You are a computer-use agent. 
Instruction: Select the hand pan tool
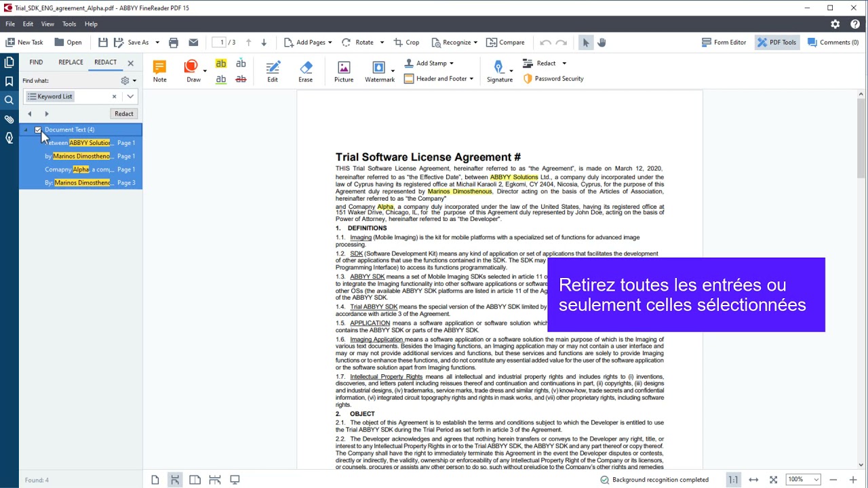(x=601, y=42)
